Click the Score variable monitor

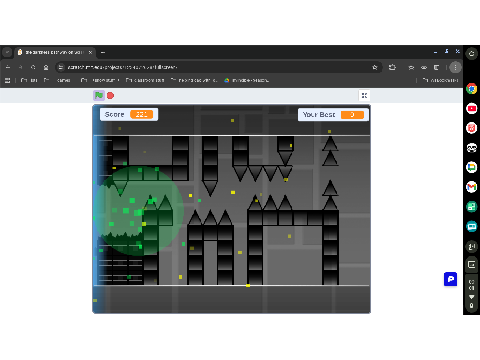[x=129, y=114]
